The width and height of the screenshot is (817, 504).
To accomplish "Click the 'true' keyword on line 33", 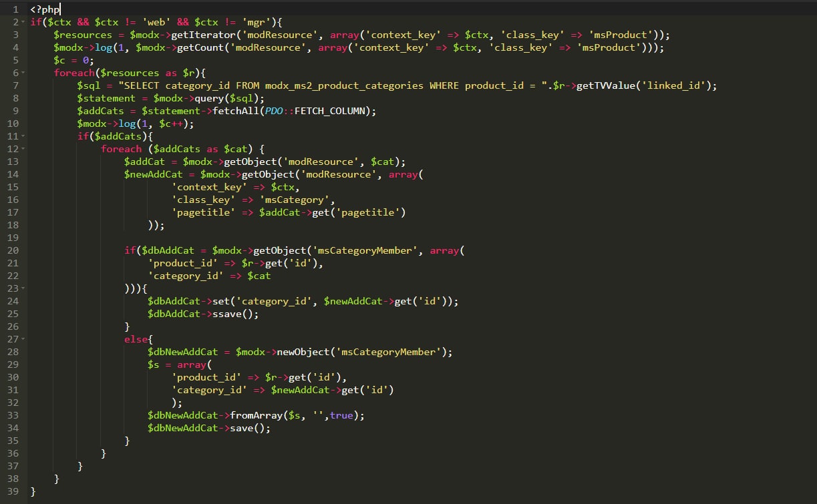I will coord(341,415).
